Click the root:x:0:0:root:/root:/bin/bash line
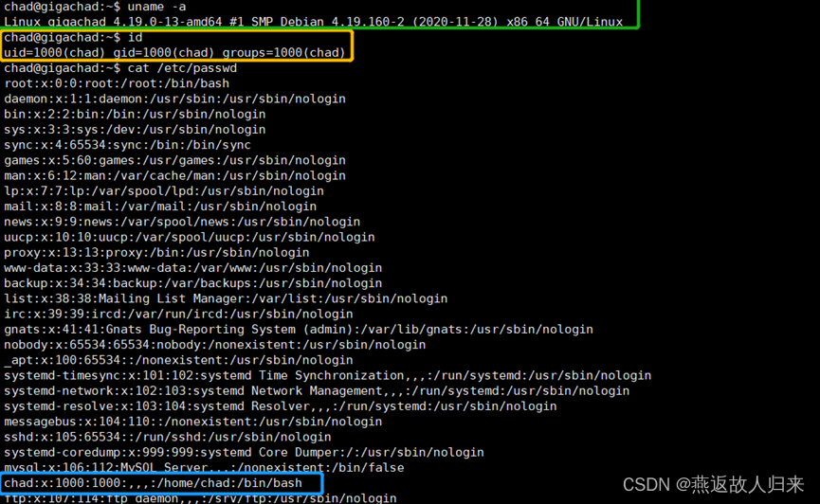Viewport: 820px width, 504px height. [x=117, y=83]
